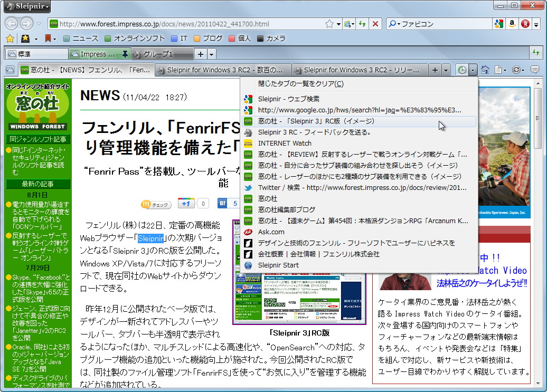Image resolution: width=547 pixels, height=392 pixels.
Task: Open the page document icon menu
Action: (x=500, y=70)
